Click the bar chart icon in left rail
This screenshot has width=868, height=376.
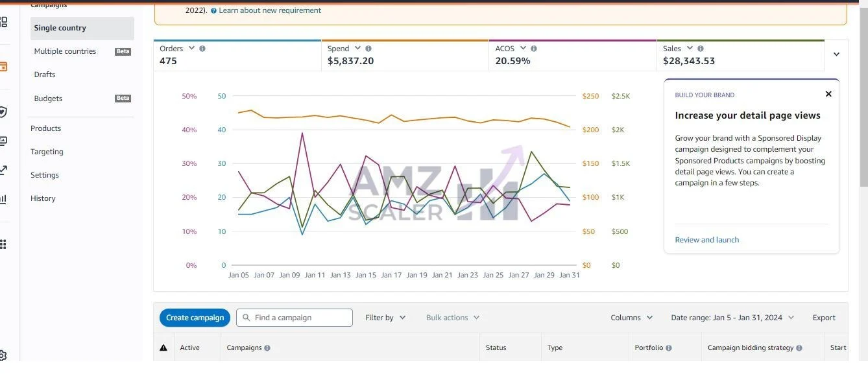coord(3,199)
